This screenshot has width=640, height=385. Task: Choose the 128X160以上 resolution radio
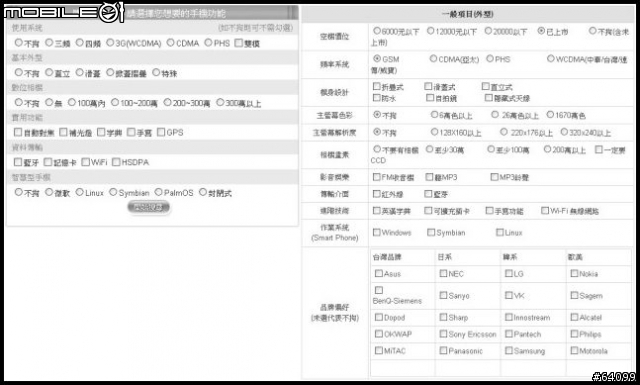point(434,132)
